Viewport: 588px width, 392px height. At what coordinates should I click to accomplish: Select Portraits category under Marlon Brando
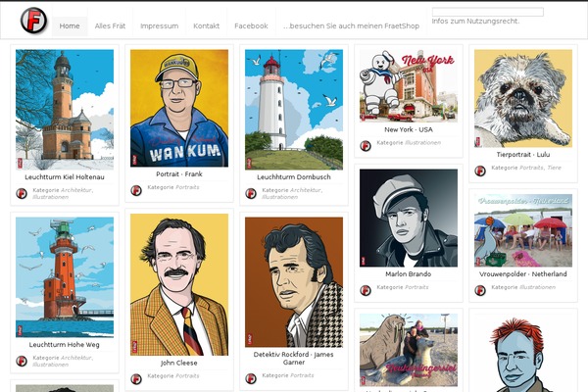tap(417, 287)
